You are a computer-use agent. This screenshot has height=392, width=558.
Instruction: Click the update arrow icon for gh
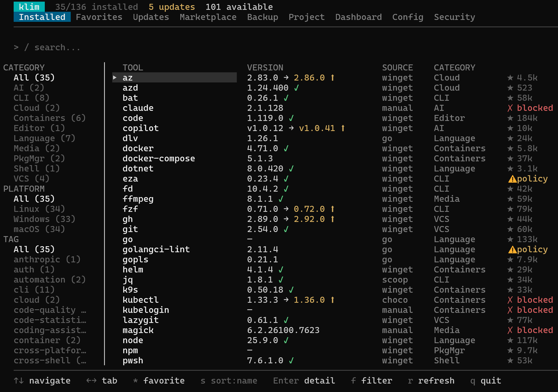pyautogui.click(x=332, y=219)
